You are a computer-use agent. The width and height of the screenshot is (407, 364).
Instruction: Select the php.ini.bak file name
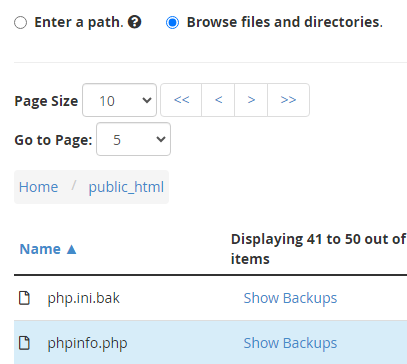pos(83,298)
